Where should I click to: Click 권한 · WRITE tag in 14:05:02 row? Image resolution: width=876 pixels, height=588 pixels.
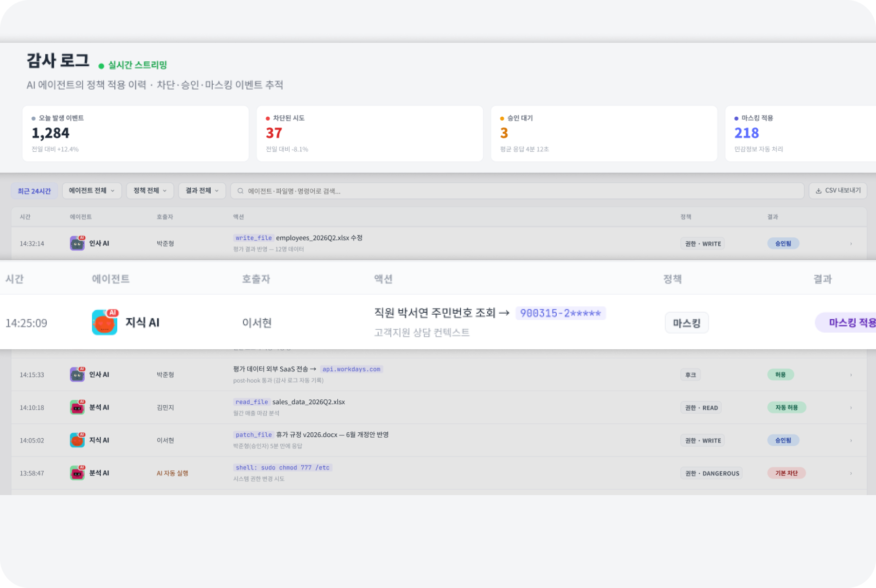click(x=702, y=441)
